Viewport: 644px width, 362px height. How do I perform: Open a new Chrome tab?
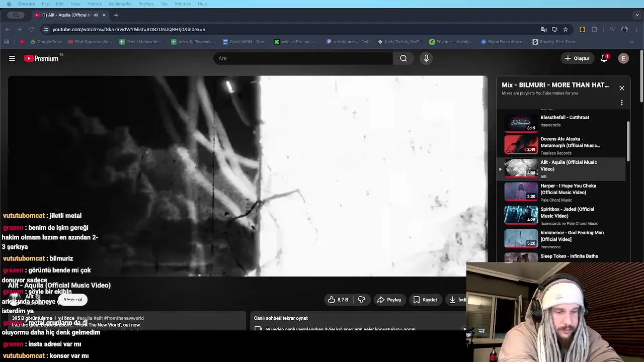pos(116,15)
